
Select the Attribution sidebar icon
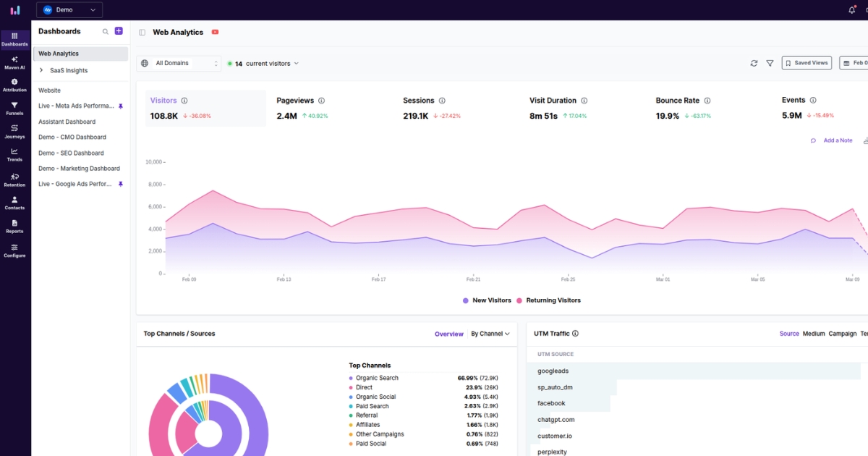coord(14,85)
